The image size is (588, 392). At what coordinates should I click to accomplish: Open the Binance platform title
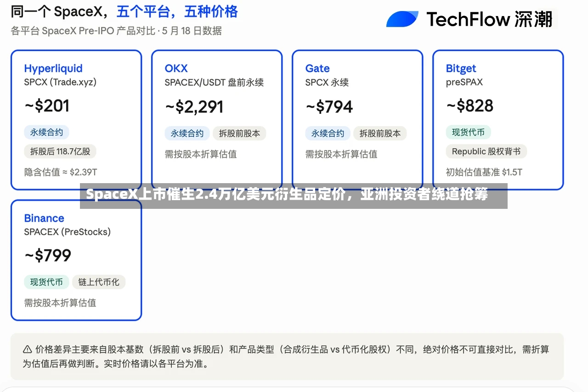pos(44,218)
